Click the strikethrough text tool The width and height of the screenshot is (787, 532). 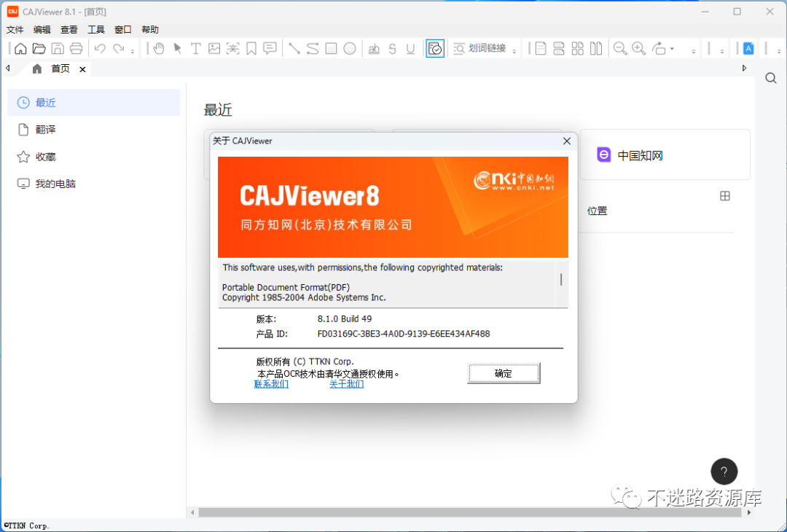[x=393, y=49]
